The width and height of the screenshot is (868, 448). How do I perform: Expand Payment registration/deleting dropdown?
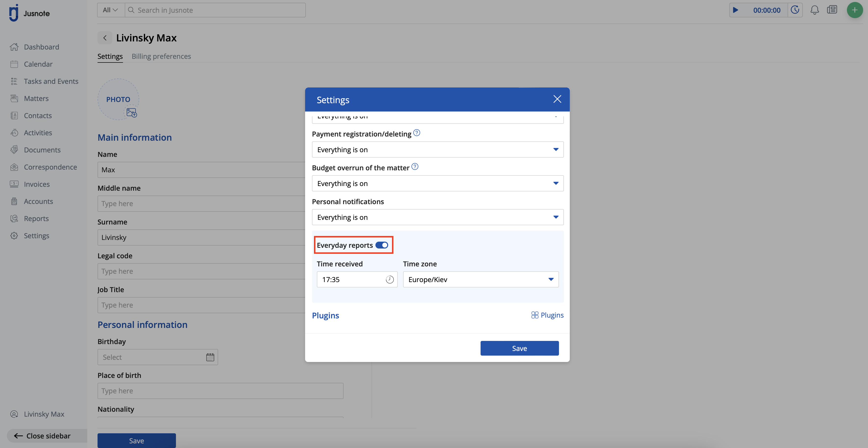click(x=437, y=149)
